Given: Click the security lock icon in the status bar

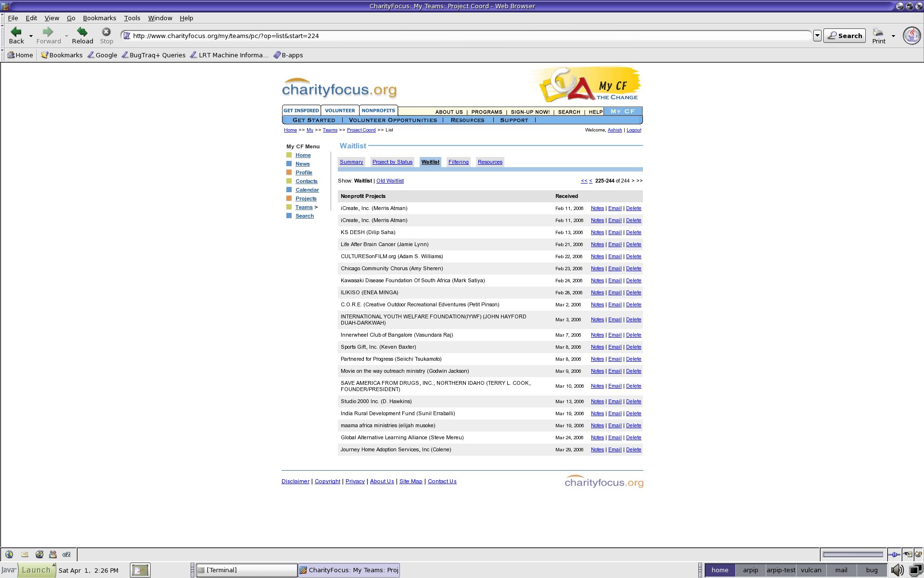Looking at the screenshot, I should [x=918, y=554].
